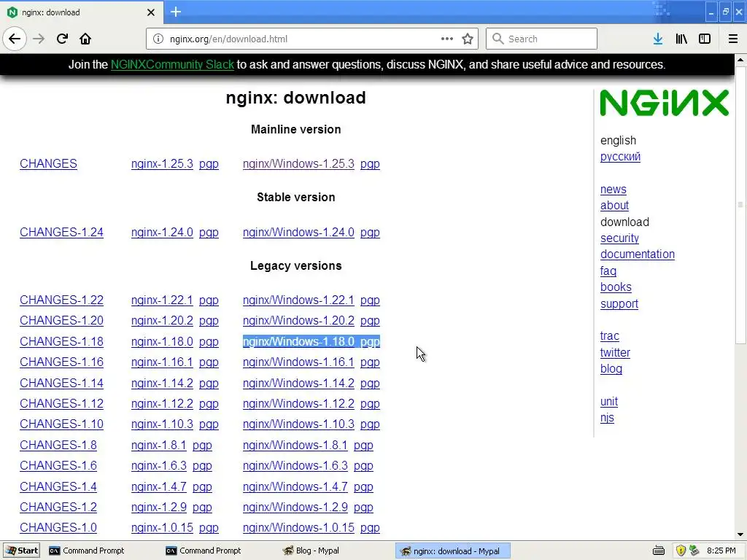Download nginx-1.25.3 source
The width and height of the screenshot is (747, 560).
coord(162,164)
